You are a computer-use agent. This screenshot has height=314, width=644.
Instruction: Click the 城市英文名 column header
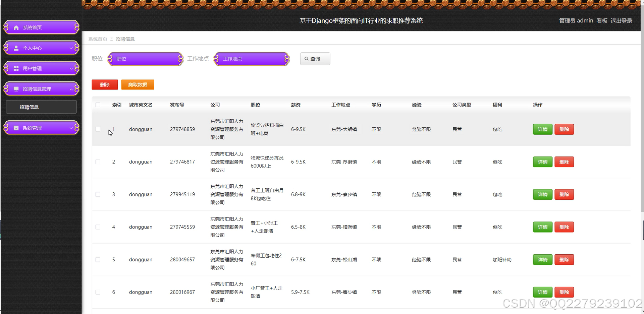141,105
